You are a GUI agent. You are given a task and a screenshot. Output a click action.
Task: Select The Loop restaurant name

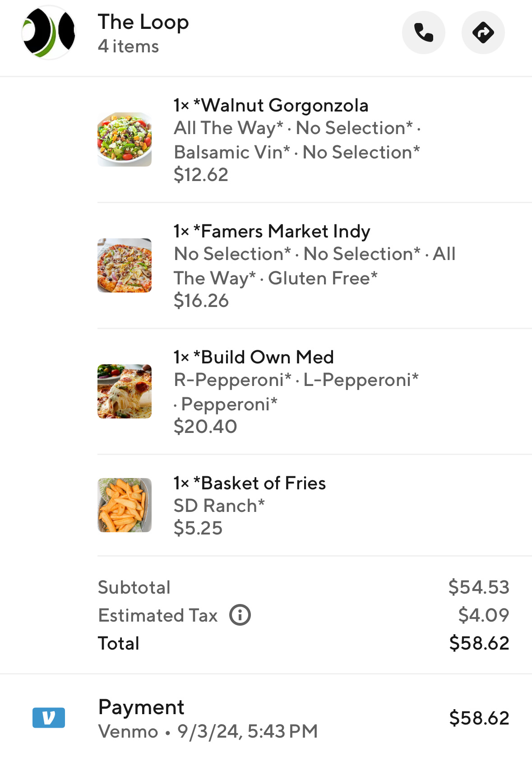[x=143, y=22]
